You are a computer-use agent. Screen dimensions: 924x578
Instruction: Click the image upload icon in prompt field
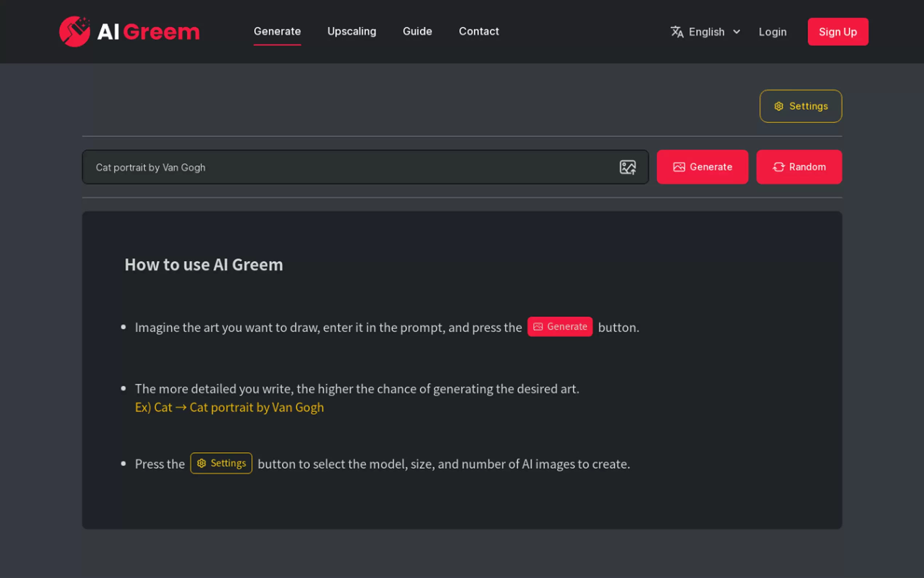(x=627, y=167)
